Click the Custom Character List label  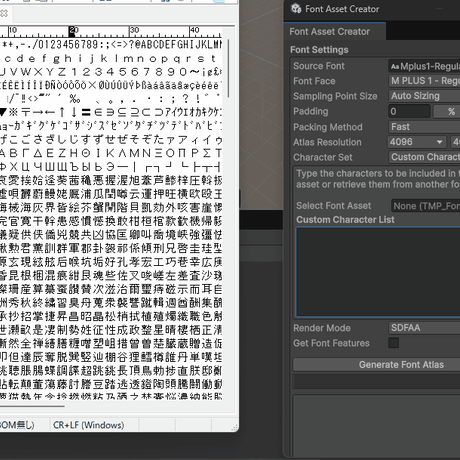coord(345,220)
